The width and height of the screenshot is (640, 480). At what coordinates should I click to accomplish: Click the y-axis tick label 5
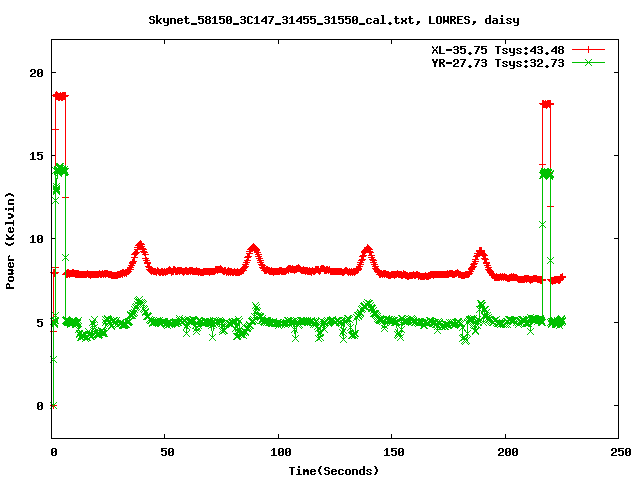(x=40, y=323)
